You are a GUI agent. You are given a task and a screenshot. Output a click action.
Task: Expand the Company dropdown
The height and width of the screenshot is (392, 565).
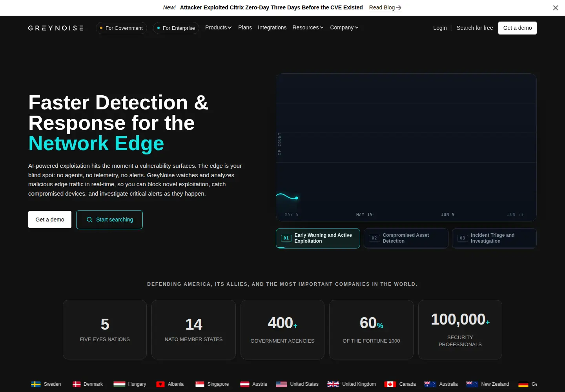pyautogui.click(x=344, y=27)
